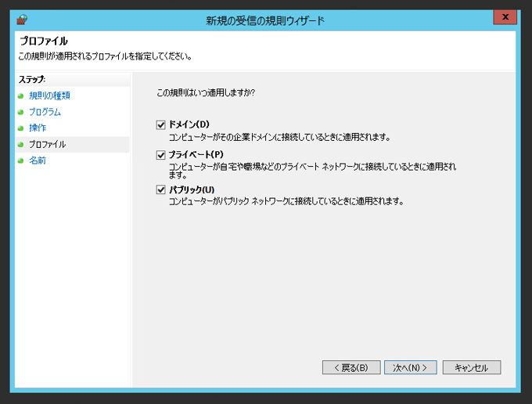532x404 pixels.
Task: Click the firewall wizard title bar icon
Action: [22, 20]
